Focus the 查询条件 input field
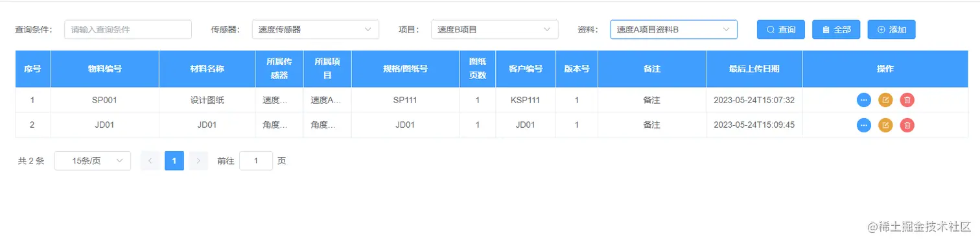This screenshot has height=242, width=980. [x=128, y=29]
